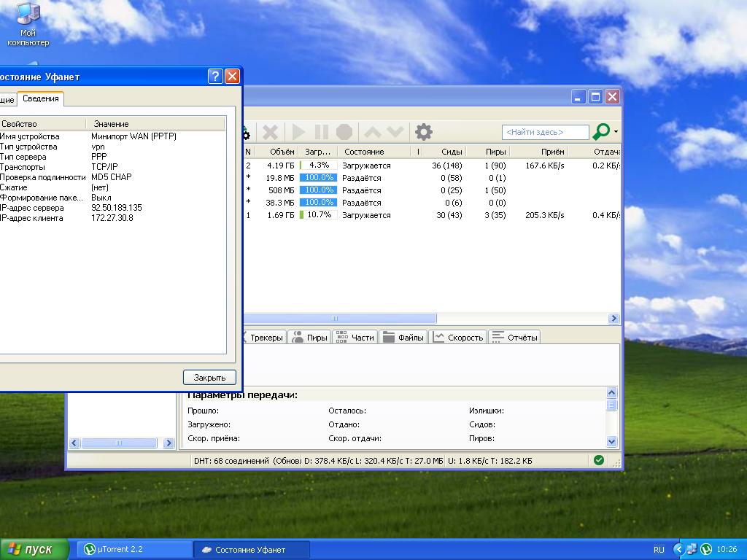
Task: Move torrent up in queue
Action: pyautogui.click(x=373, y=132)
